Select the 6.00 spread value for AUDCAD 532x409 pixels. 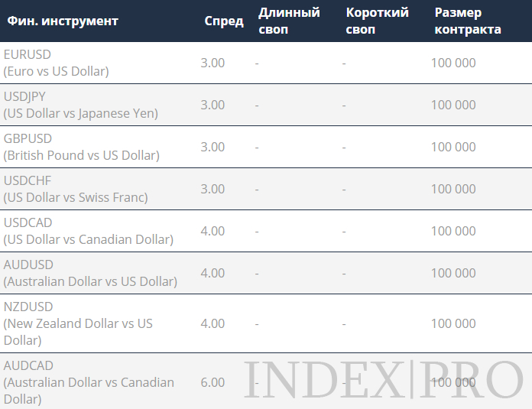tap(212, 382)
